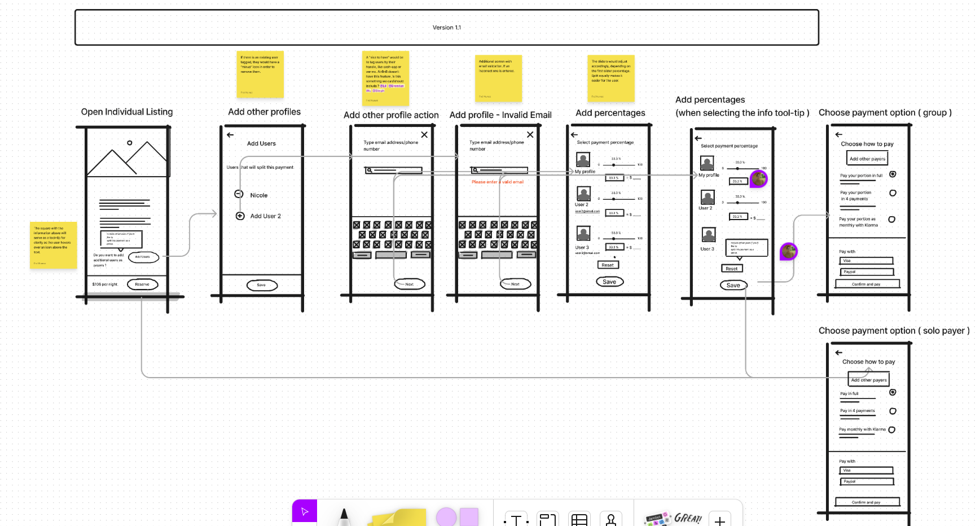Click Save in the Add Users frame
The image size is (980, 526).
(262, 285)
